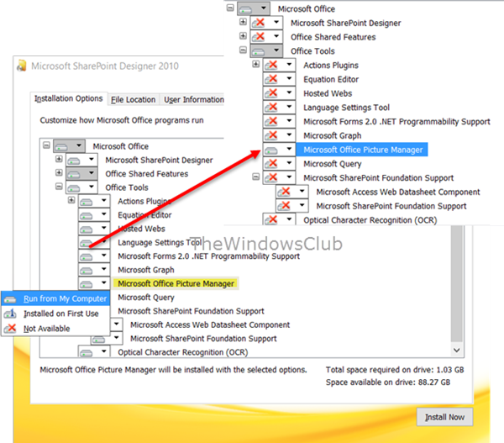Viewport: 504px width, 443px height.
Task: Click drive icon beside Equation Editor in installer dialog
Action: click(87, 215)
